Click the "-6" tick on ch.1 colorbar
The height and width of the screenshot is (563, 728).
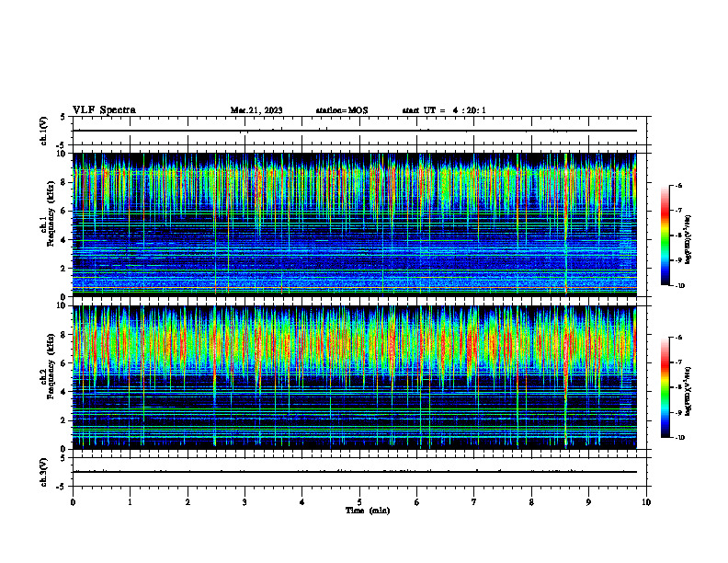(678, 186)
